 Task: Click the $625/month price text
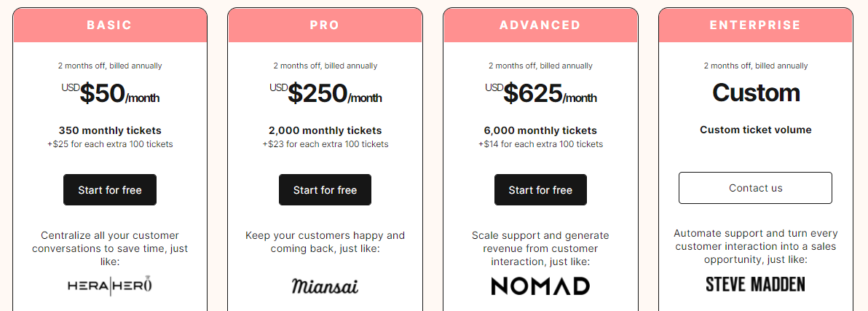coord(540,93)
